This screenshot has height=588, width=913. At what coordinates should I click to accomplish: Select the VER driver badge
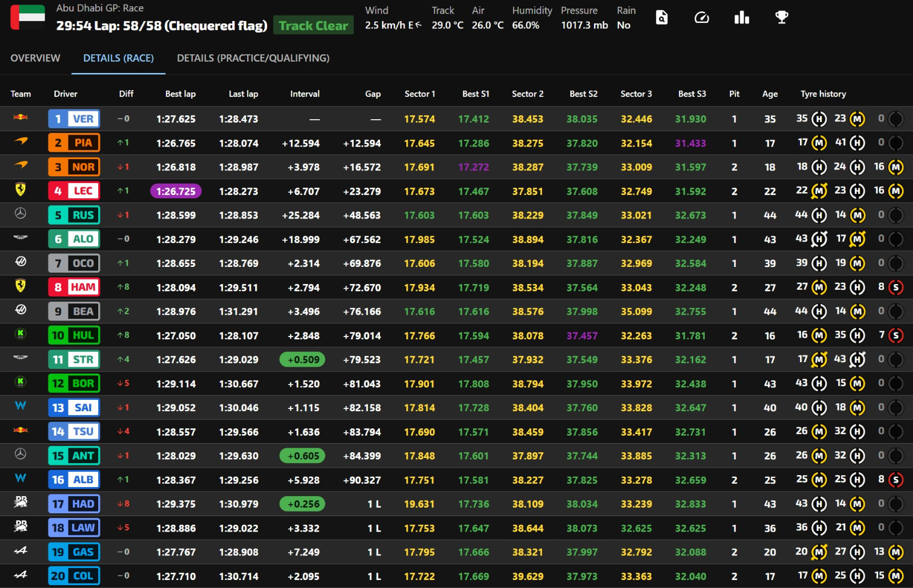coord(74,119)
